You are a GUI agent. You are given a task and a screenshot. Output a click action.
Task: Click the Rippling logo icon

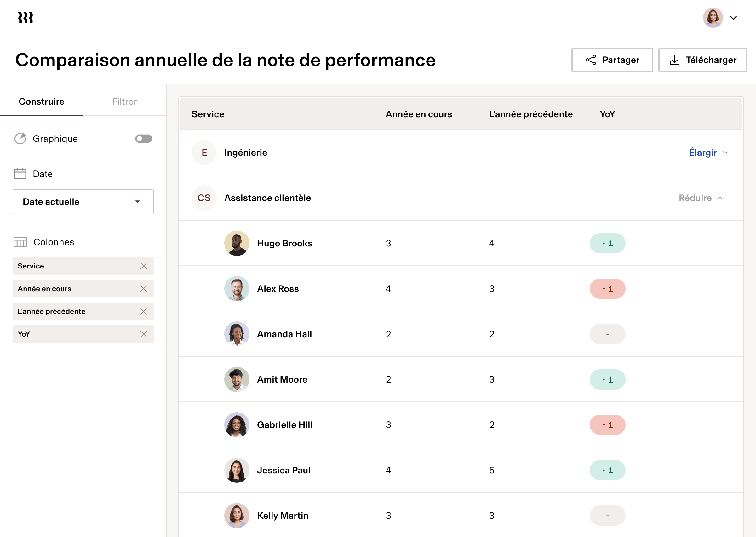(25, 18)
